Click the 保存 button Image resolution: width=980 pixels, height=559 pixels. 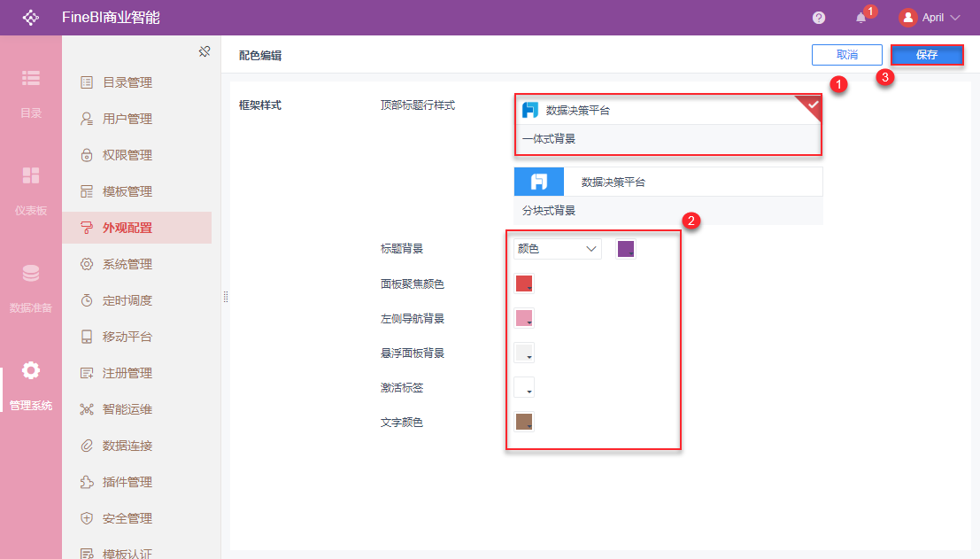click(x=927, y=55)
